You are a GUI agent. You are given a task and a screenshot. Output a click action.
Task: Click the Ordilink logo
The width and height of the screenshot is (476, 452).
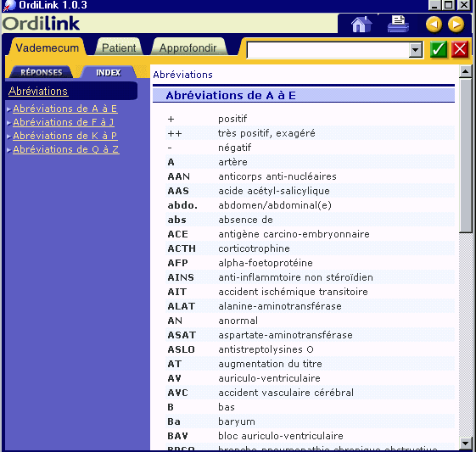coord(42,24)
